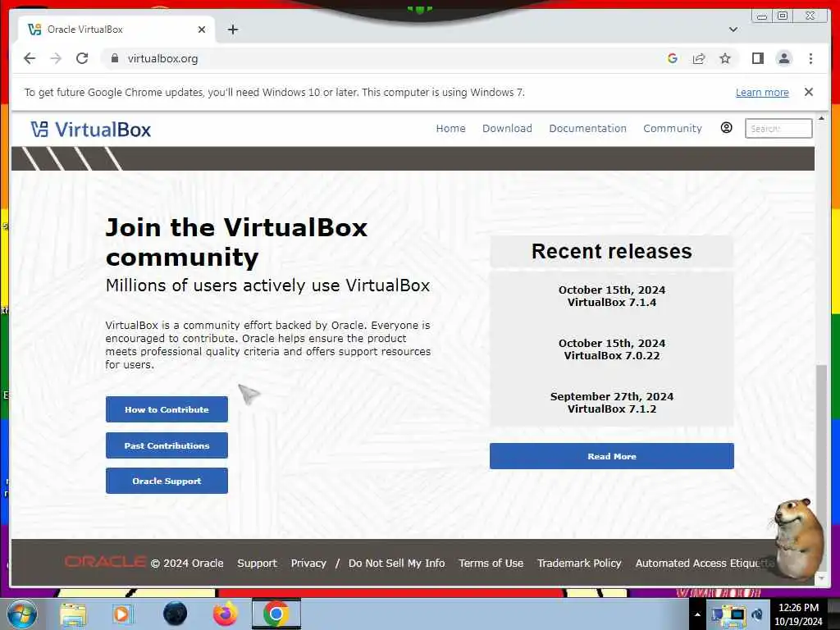Click the address bar URL virtualbox.org

(x=163, y=58)
